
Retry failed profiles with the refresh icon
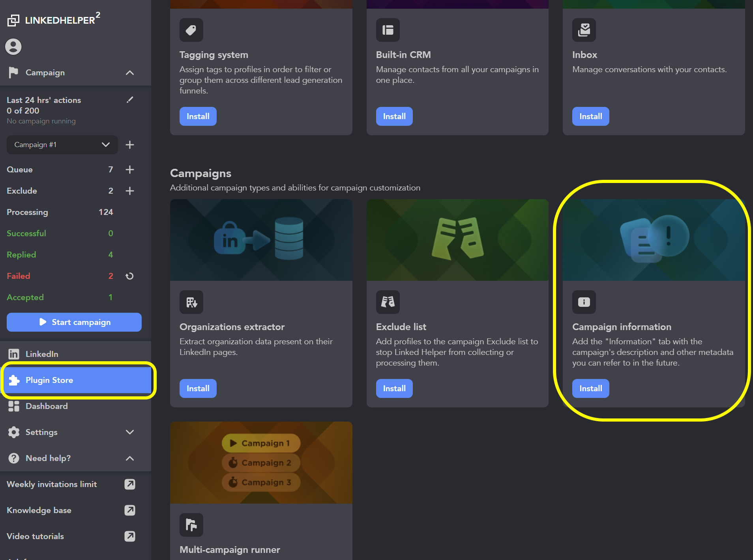[x=129, y=276]
